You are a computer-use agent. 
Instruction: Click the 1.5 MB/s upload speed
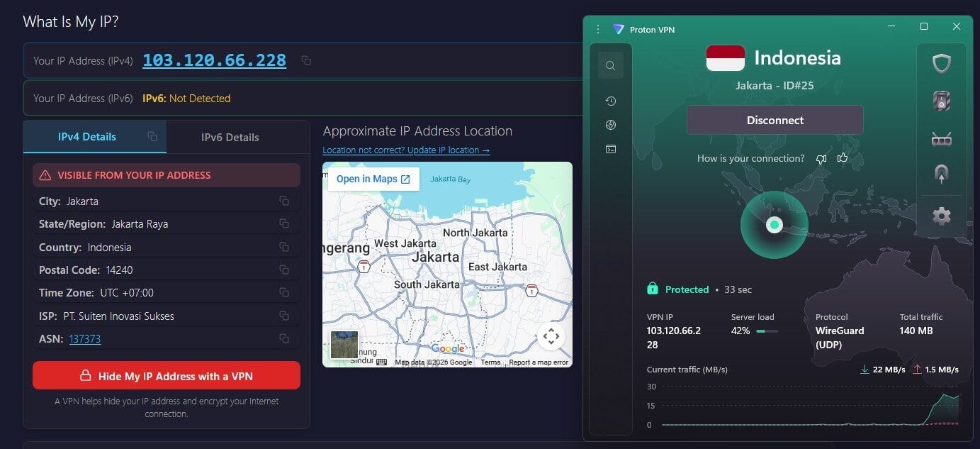click(x=942, y=370)
